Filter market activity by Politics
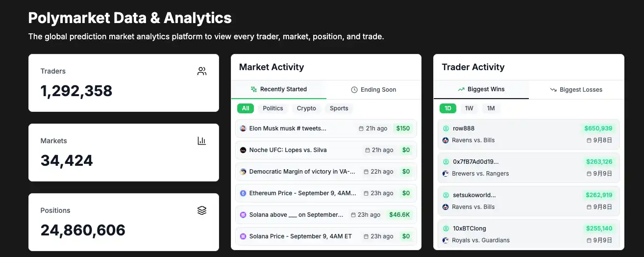 point(273,108)
